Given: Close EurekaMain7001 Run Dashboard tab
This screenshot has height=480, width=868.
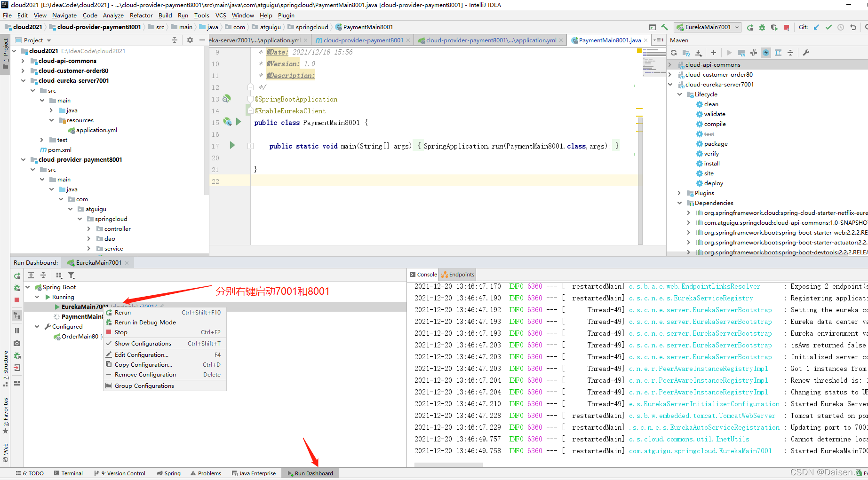Looking at the screenshot, I should [127, 263].
